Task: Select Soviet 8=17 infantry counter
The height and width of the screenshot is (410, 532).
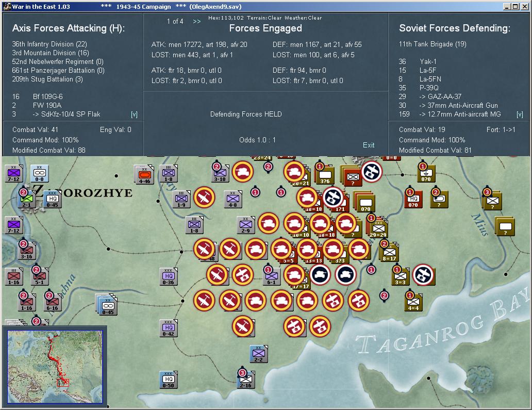Action: pos(390,252)
